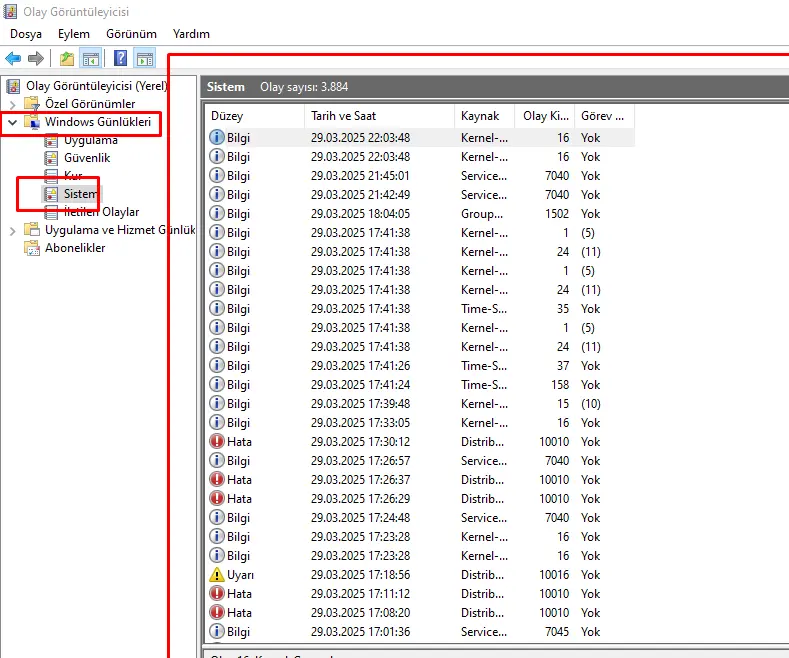Toggle the console tree pane icon
This screenshot has height=658, width=789.
(x=91, y=59)
